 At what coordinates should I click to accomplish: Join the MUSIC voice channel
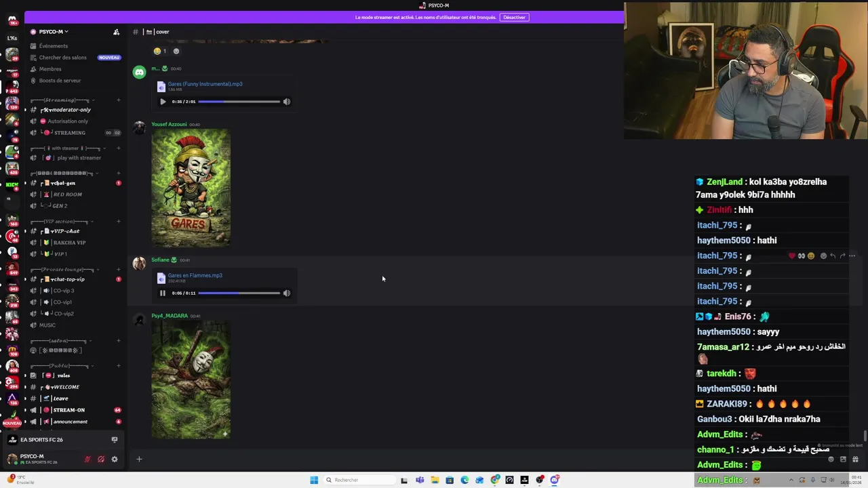click(x=47, y=325)
